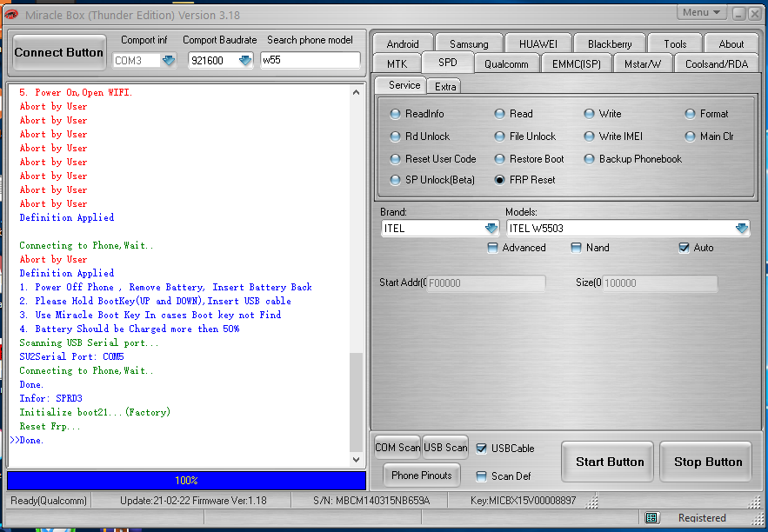Switch to the Coolsand/RDA tab
This screenshot has width=768, height=532.
(x=717, y=64)
